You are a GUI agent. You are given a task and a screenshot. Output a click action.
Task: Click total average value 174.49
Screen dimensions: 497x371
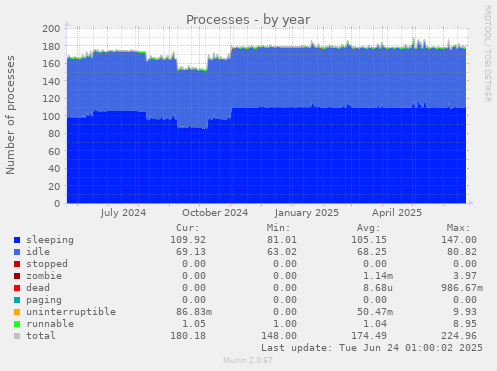[x=369, y=336]
